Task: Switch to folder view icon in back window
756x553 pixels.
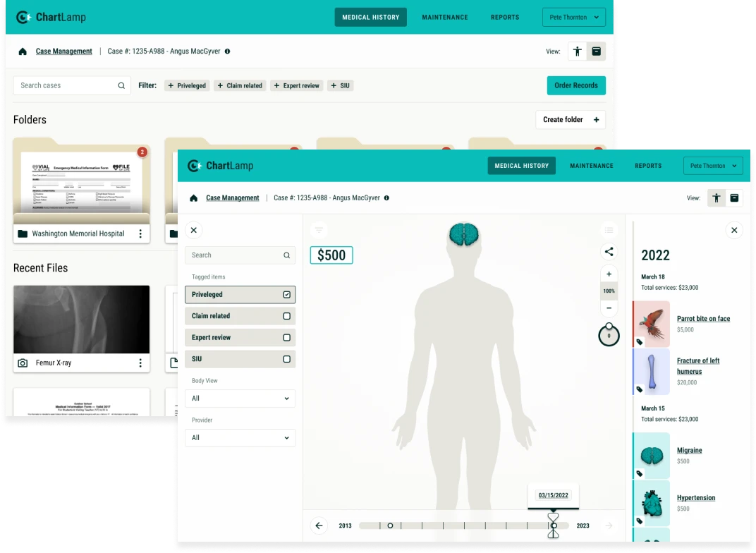Action: pyautogui.click(x=597, y=51)
